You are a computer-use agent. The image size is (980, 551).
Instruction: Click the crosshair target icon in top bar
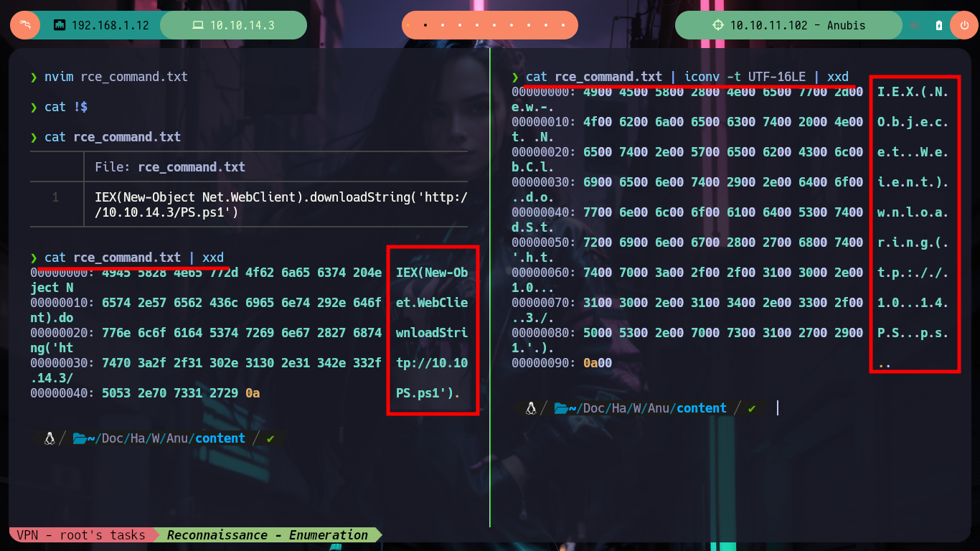point(718,25)
